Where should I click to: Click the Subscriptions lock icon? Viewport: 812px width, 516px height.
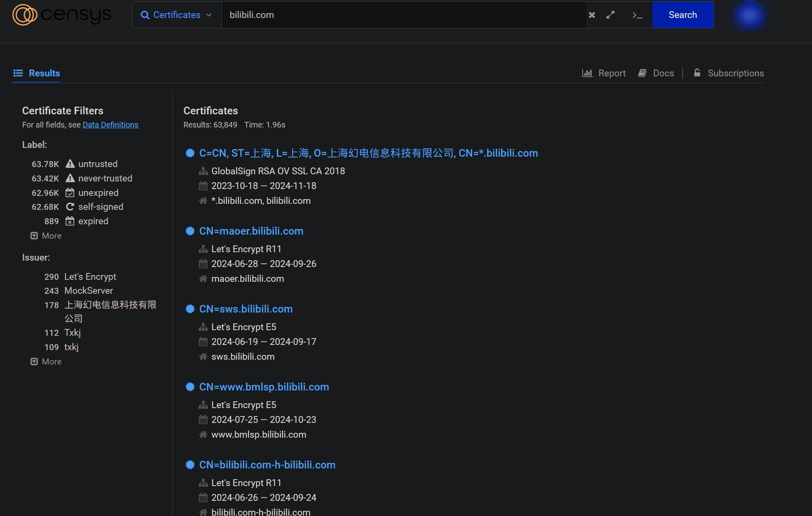click(697, 73)
